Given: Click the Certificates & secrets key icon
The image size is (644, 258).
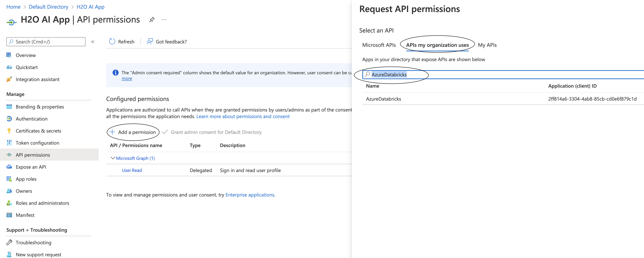Looking at the screenshot, I should (9, 131).
